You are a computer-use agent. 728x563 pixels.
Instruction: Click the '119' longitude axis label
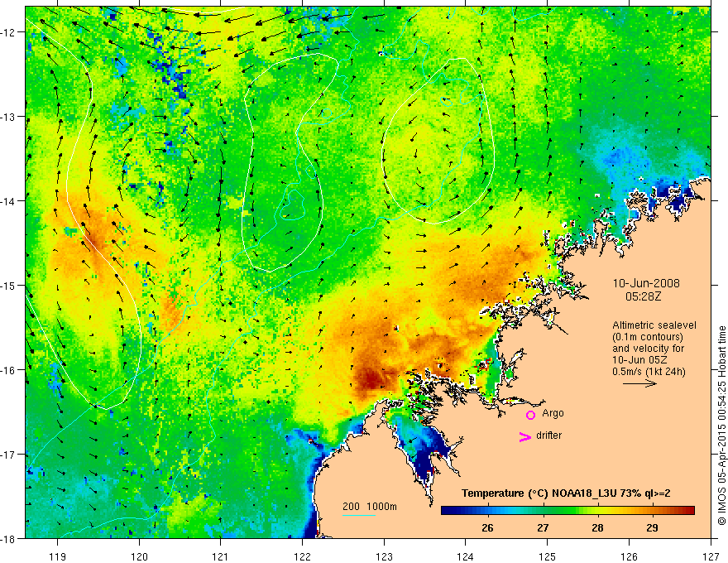tap(58, 556)
